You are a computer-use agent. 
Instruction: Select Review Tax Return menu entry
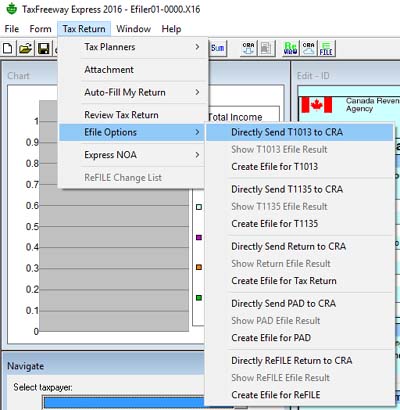[132, 115]
